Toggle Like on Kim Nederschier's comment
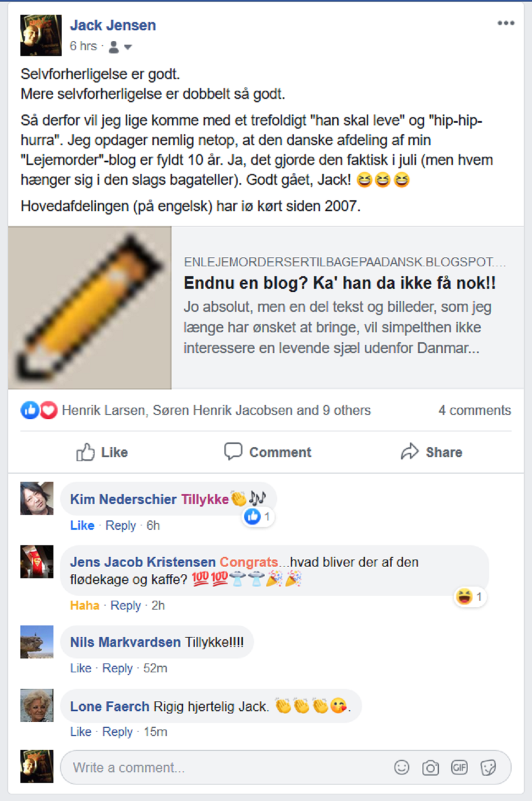This screenshot has width=532, height=801. coord(82,525)
